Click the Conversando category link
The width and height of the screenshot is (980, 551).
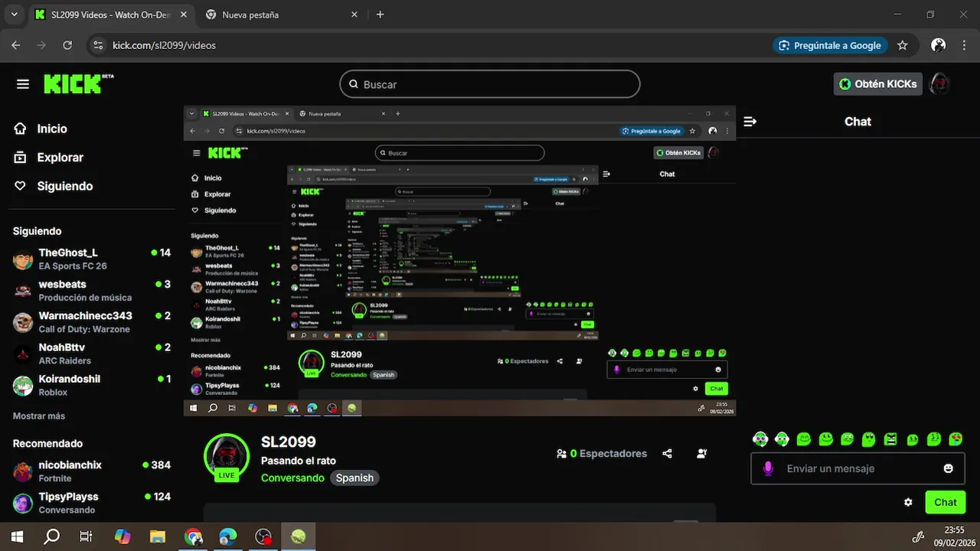(292, 478)
